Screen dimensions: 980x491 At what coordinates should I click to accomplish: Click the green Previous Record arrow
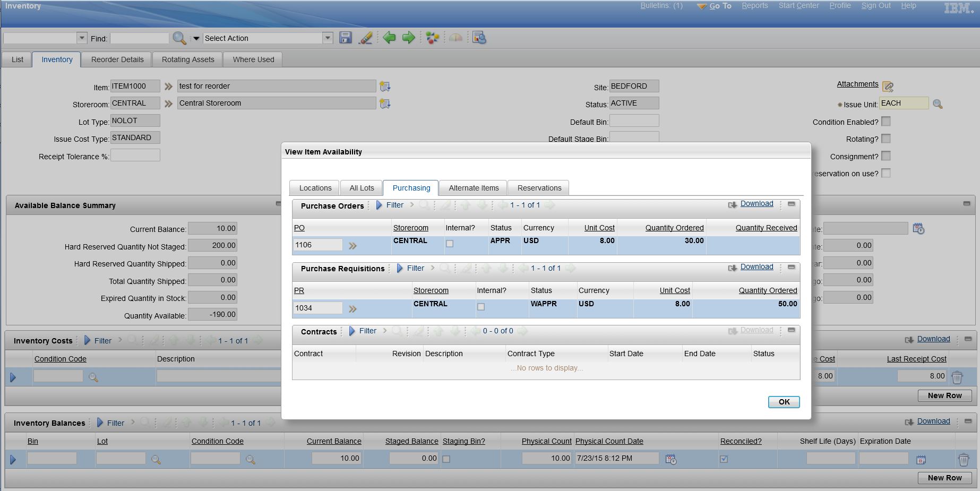pos(389,38)
